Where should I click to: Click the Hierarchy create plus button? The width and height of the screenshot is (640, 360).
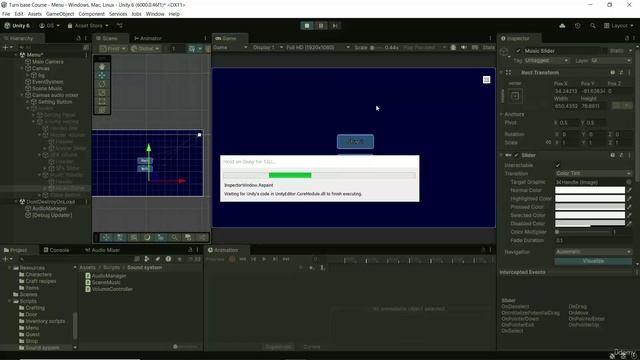5,48
